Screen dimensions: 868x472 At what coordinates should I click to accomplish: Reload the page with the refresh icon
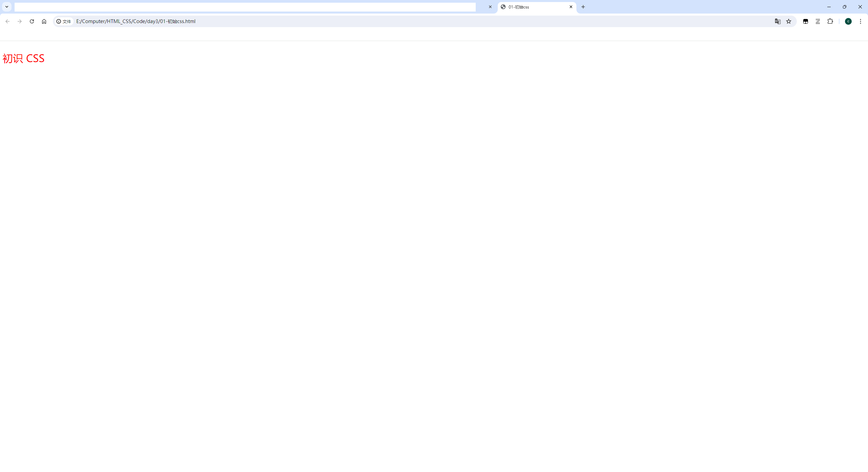(x=32, y=21)
